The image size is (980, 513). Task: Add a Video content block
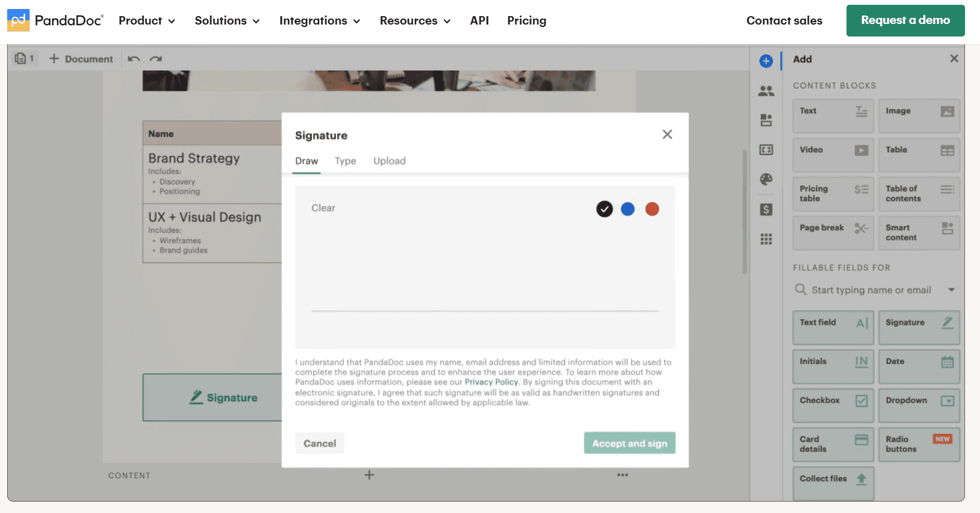click(x=833, y=155)
